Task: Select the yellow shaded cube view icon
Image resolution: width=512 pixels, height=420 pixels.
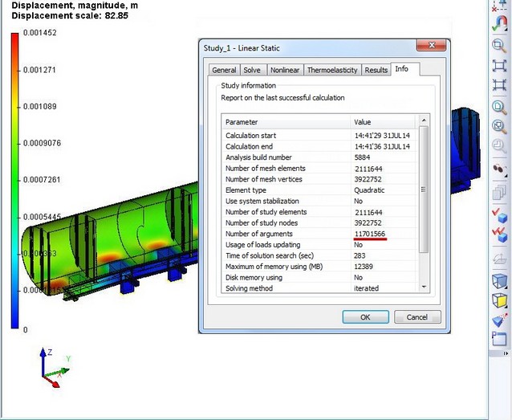Action: point(499,300)
